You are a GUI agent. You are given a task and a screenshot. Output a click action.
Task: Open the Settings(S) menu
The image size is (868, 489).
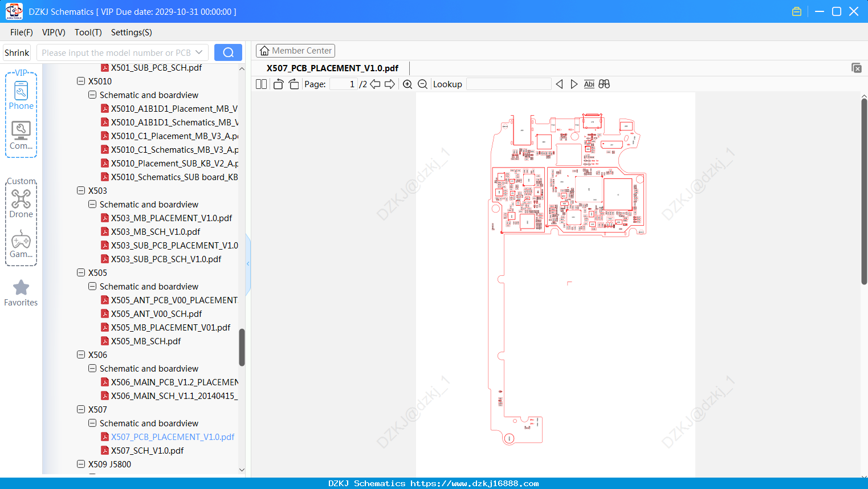132,32
